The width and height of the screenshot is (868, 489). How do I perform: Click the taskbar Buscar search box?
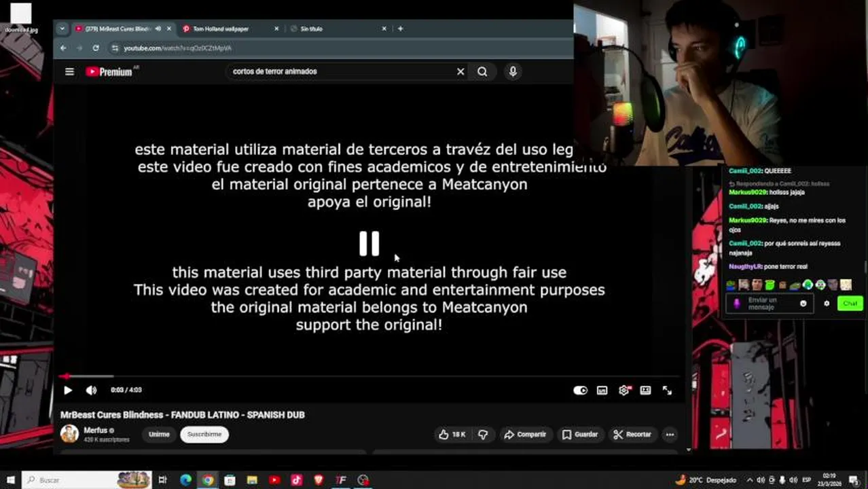[x=88, y=480]
